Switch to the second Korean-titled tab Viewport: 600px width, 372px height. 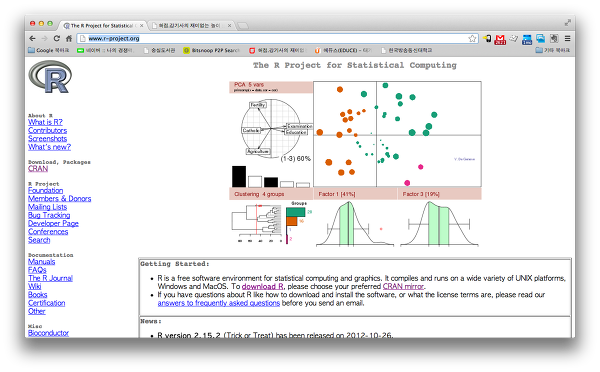190,26
